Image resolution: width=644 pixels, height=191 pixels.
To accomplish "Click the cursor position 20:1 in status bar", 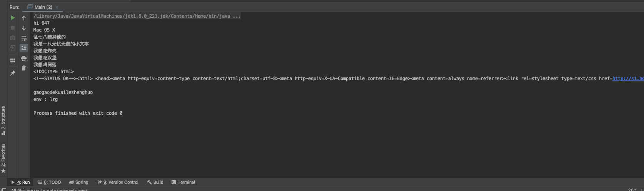I will click(632, 189).
